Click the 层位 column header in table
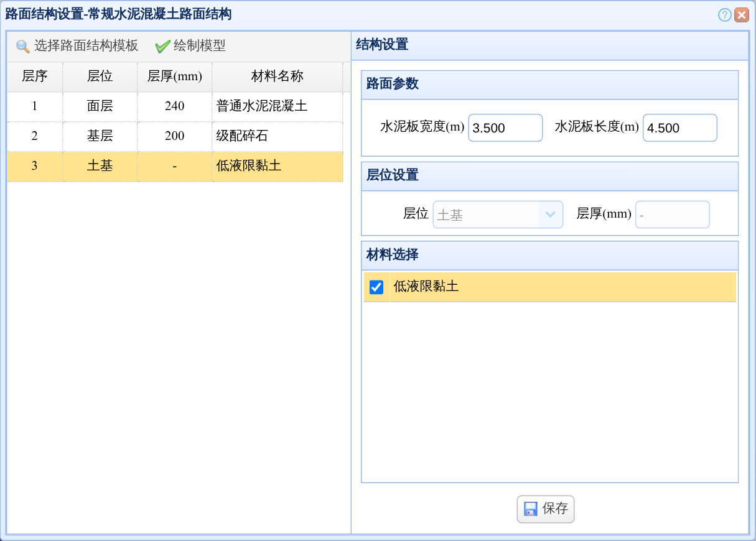 pyautogui.click(x=100, y=76)
